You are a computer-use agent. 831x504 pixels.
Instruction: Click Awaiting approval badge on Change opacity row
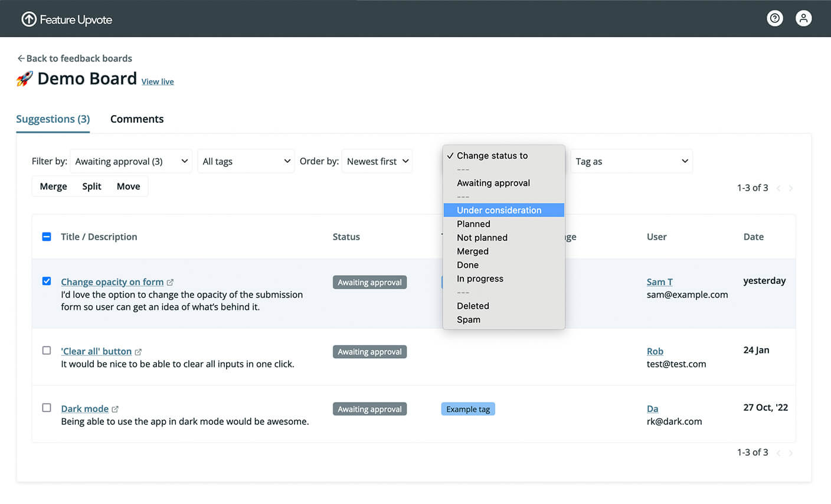click(x=369, y=282)
